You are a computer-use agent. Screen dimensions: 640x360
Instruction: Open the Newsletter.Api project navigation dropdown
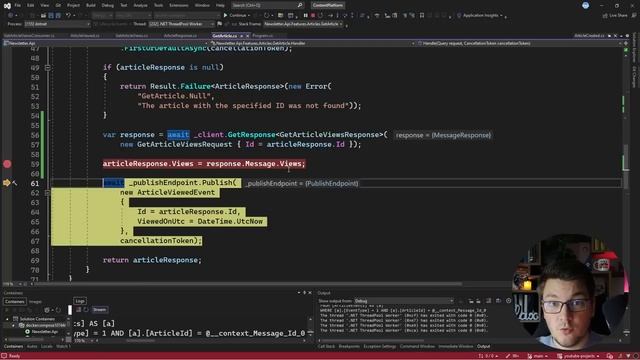pyautogui.click(x=105, y=43)
